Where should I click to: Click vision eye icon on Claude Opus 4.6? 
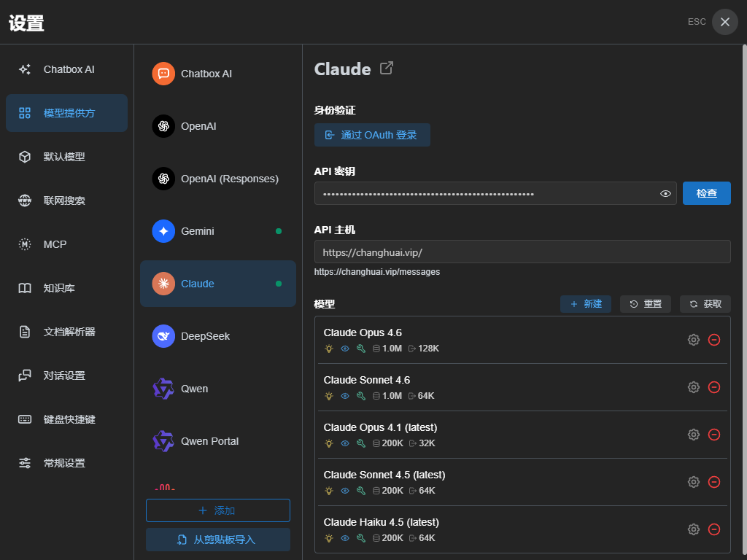pyautogui.click(x=345, y=349)
